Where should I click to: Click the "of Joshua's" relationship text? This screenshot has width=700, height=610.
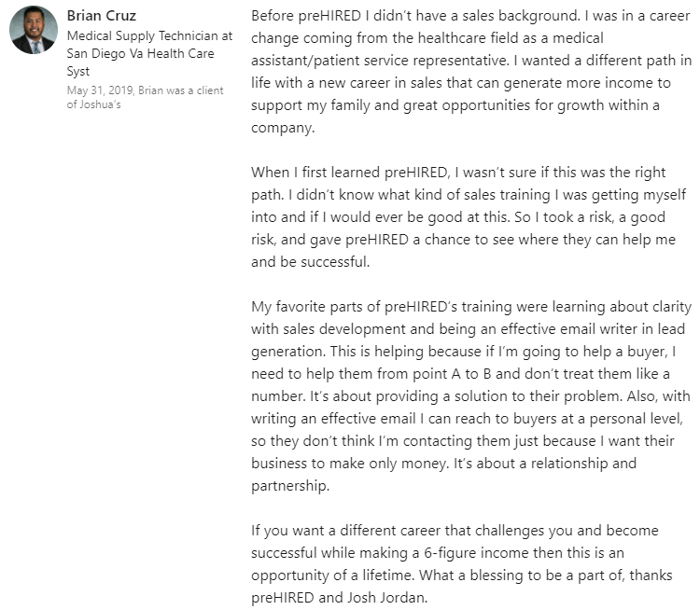94,104
